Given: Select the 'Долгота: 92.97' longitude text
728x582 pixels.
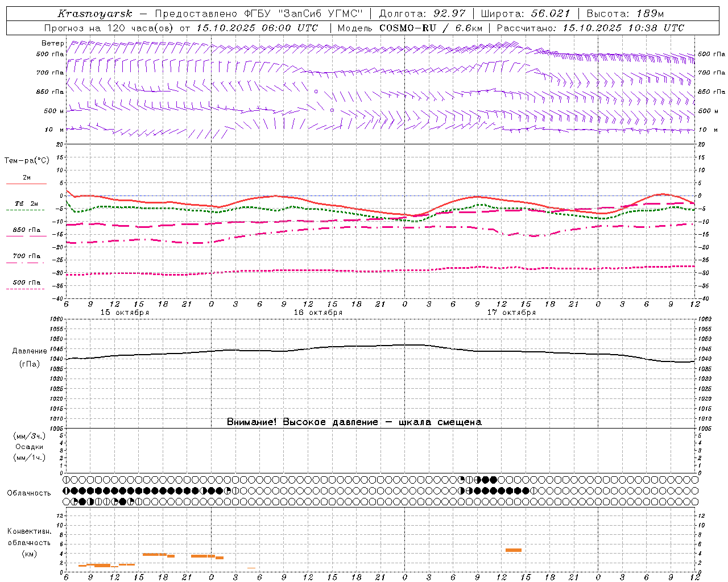Looking at the screenshot, I should pyautogui.click(x=422, y=14).
